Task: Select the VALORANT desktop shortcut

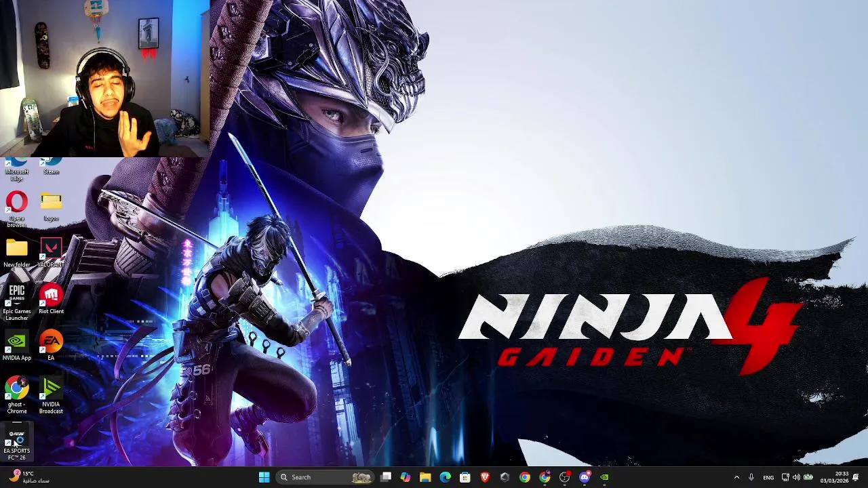Action: (x=51, y=253)
